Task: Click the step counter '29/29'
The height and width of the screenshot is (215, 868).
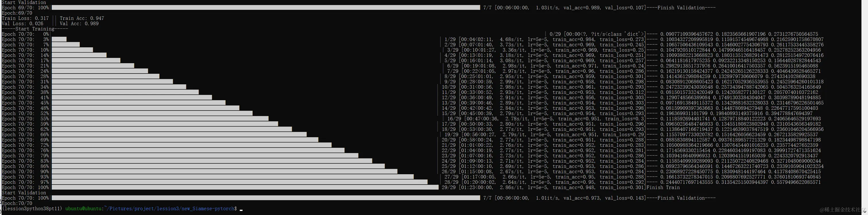Action: click(x=448, y=187)
